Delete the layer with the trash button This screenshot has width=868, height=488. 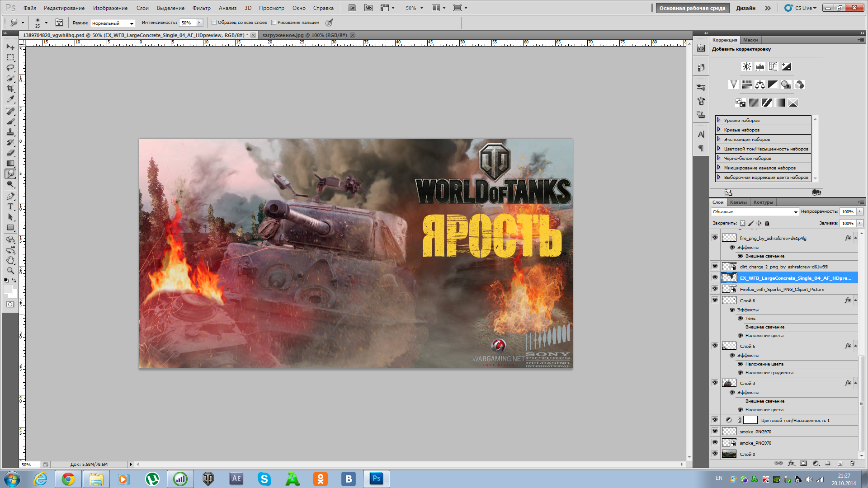(852, 463)
